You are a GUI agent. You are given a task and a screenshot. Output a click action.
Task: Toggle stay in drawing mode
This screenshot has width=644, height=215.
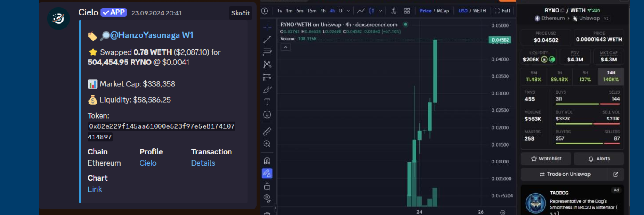click(267, 173)
